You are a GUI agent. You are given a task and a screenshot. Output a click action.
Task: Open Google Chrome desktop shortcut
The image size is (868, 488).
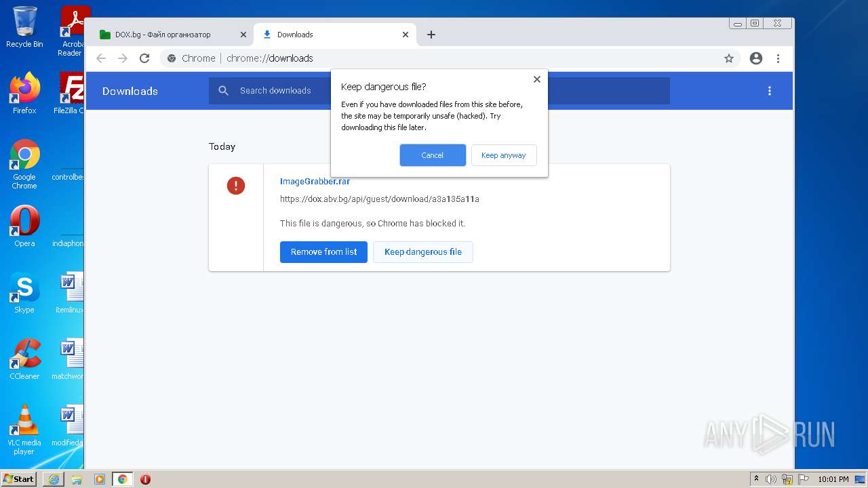pyautogui.click(x=24, y=165)
